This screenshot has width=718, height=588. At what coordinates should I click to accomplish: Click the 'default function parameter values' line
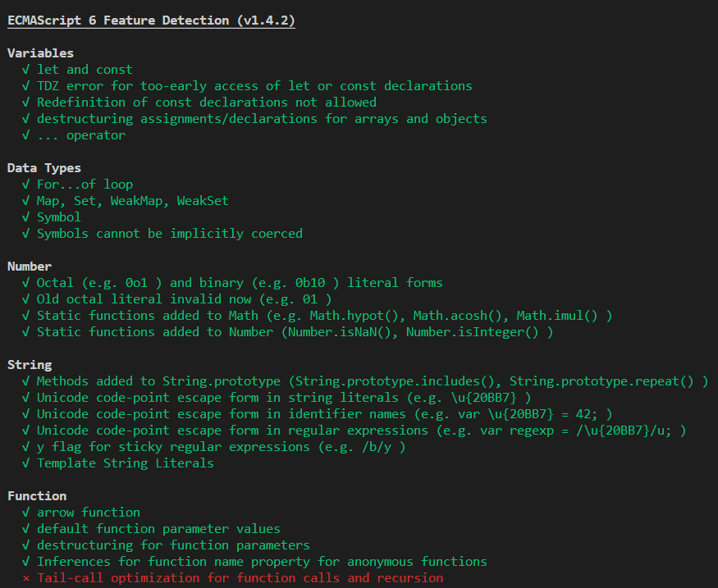(x=158, y=529)
